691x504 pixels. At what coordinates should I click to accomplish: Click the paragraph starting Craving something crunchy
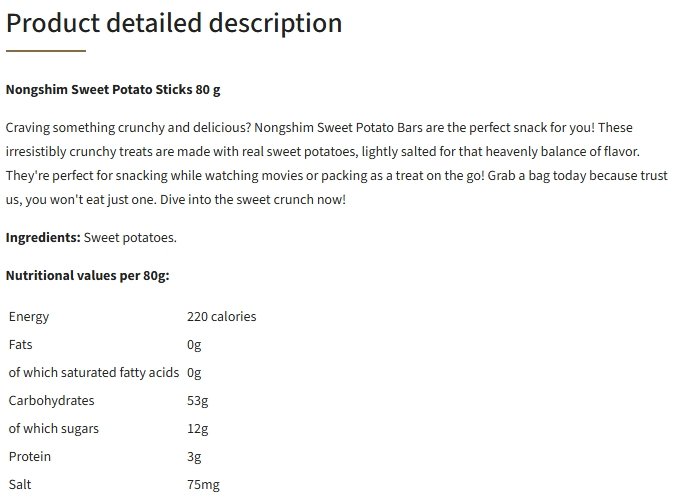coord(337,163)
